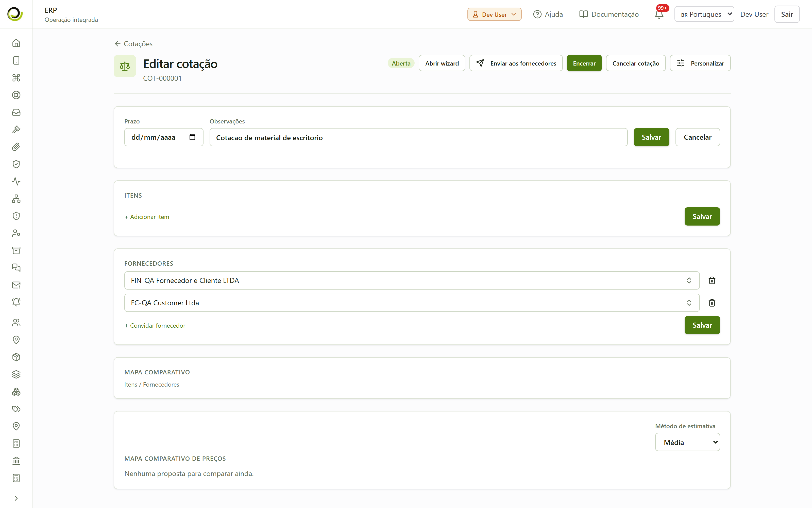Viewport: 812px width, 508px height.
Task: Focus the Prazo date input field
Action: point(164,137)
